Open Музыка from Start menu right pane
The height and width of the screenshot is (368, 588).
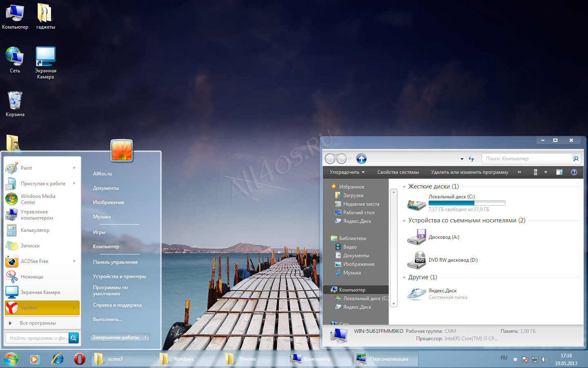[x=102, y=217]
